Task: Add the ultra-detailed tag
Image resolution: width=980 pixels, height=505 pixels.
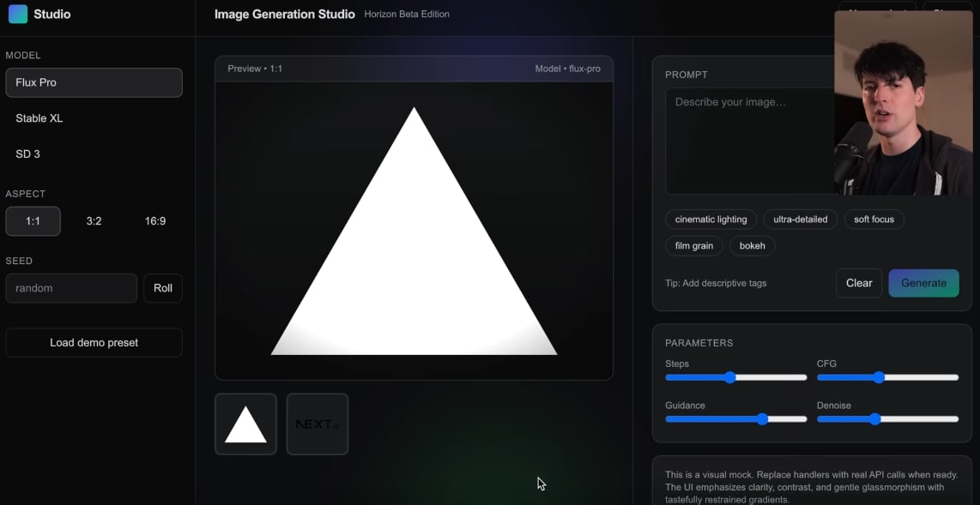Action: 800,219
